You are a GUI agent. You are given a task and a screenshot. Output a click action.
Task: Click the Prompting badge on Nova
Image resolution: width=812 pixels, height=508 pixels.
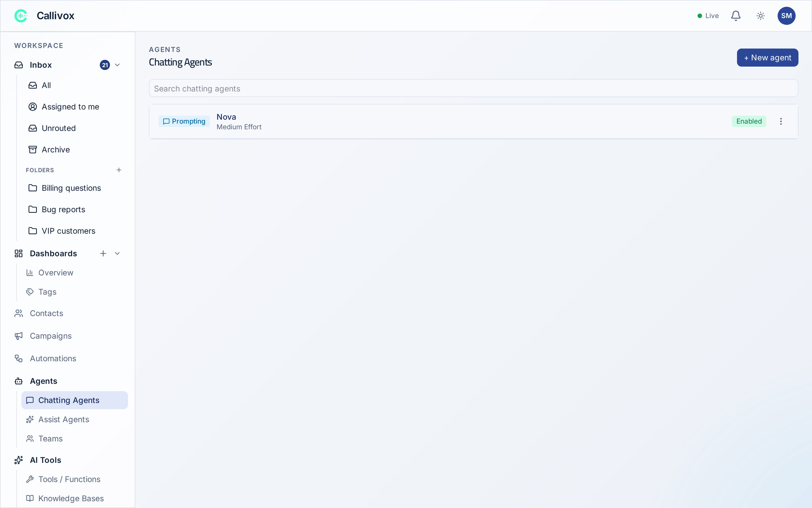(x=184, y=121)
